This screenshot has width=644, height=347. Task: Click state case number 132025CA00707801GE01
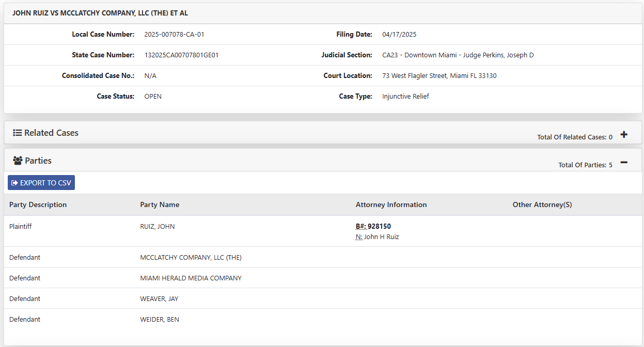pyautogui.click(x=181, y=55)
